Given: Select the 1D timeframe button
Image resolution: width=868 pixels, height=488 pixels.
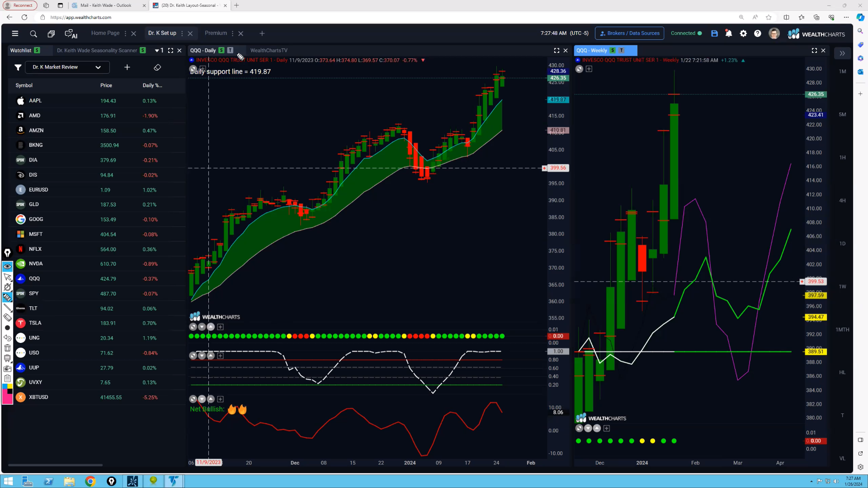Looking at the screenshot, I should pyautogui.click(x=842, y=244).
